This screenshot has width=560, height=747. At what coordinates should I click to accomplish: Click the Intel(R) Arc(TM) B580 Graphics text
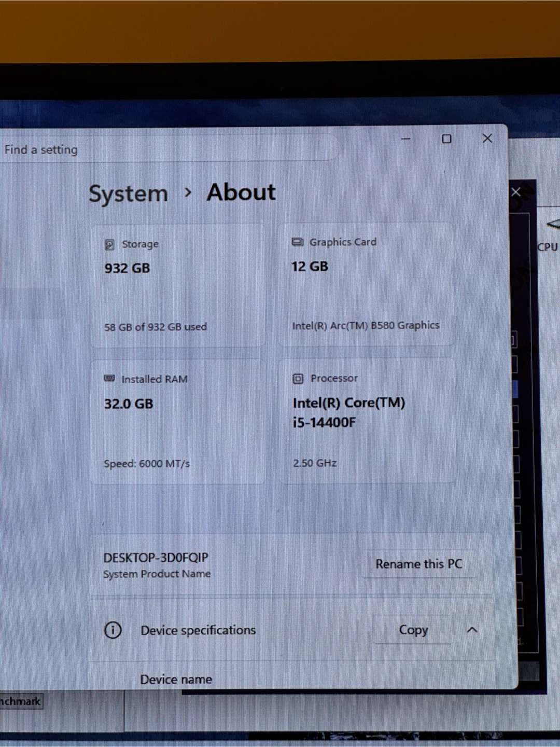366,325
